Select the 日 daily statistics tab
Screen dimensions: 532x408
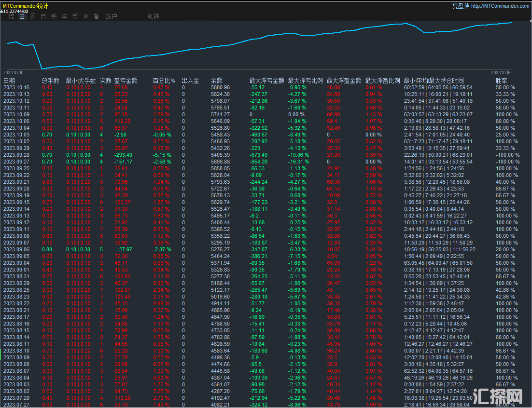[22, 16]
